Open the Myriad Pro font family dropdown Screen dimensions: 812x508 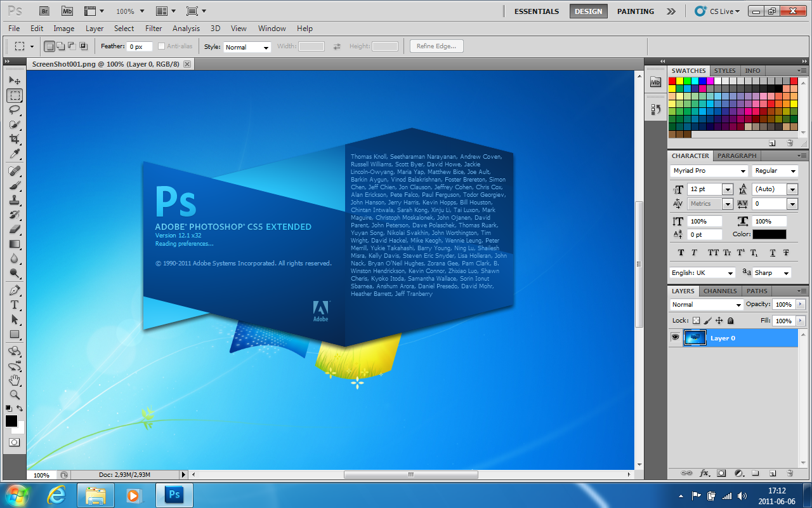pos(709,171)
